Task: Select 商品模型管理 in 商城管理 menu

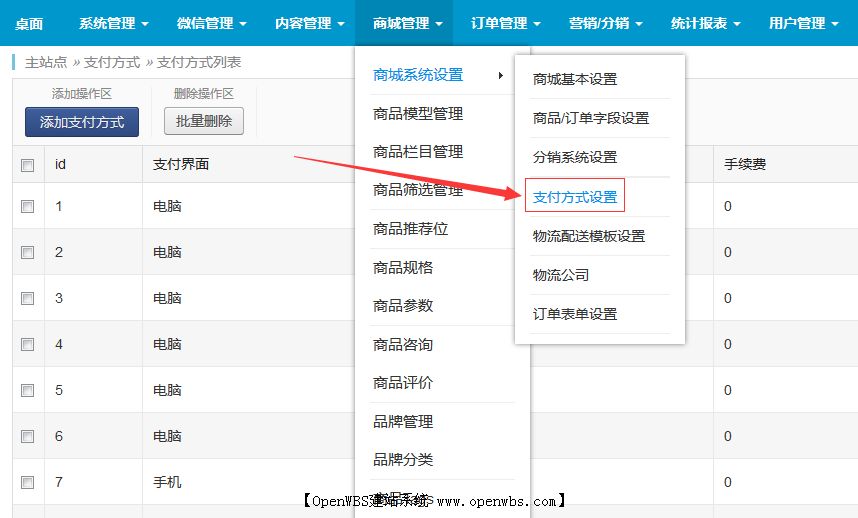Action: 417,114
